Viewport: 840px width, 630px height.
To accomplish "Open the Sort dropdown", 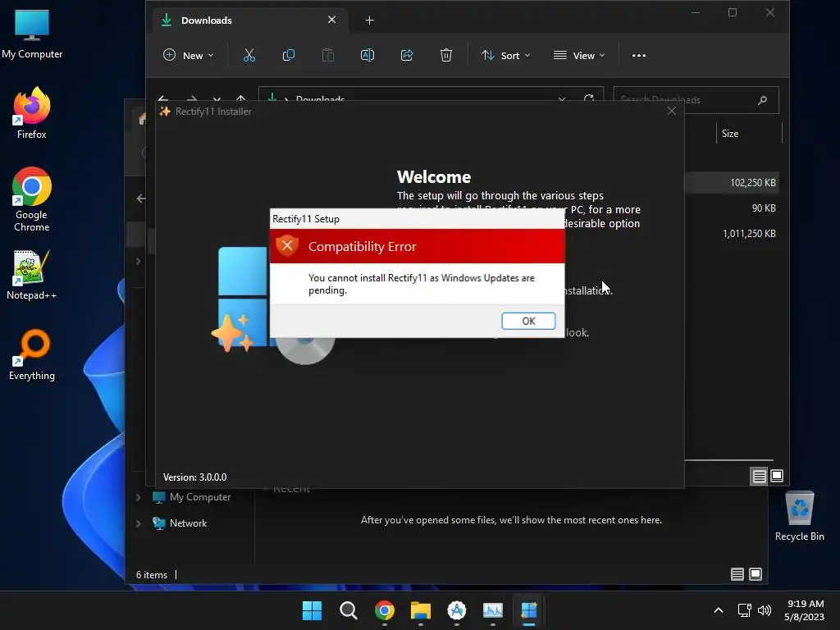I will coord(505,55).
